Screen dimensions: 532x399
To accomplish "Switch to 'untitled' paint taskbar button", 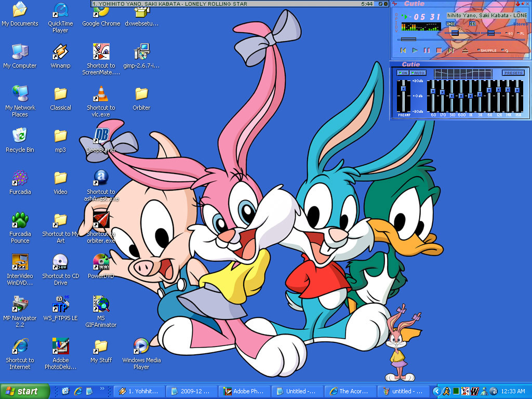I will pyautogui.click(x=403, y=391).
